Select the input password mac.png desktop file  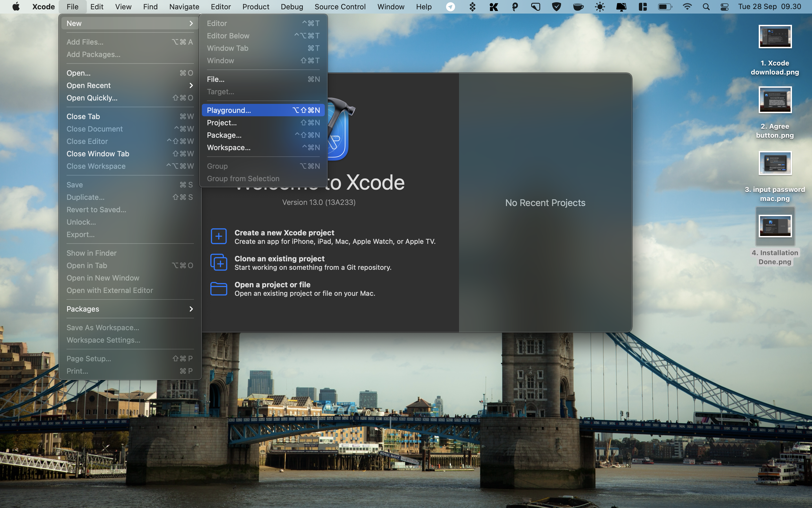(775, 177)
